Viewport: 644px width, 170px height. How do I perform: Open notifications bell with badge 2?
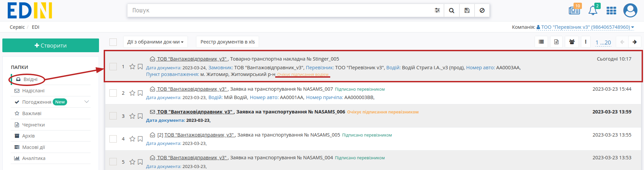593,10
